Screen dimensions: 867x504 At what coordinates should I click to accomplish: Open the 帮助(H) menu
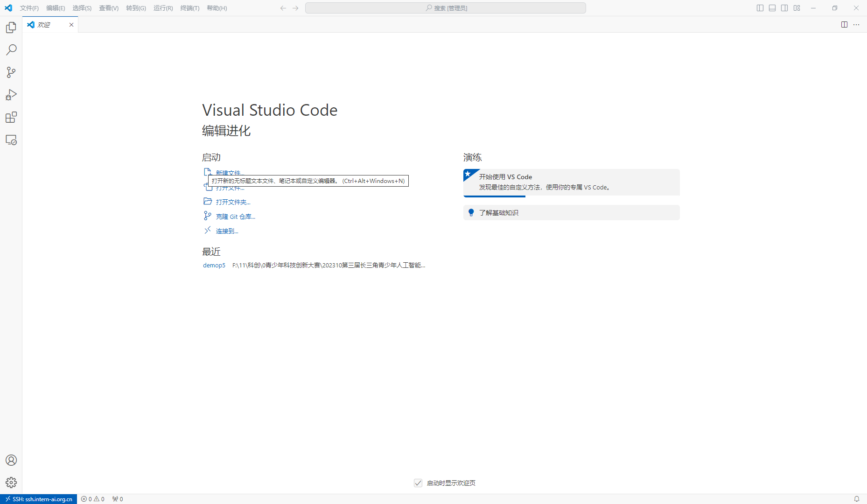click(x=217, y=8)
